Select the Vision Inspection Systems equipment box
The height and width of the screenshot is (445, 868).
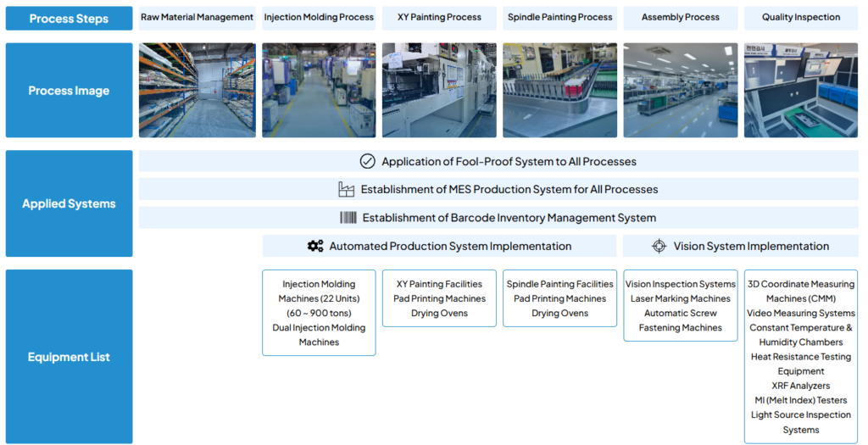click(x=681, y=306)
